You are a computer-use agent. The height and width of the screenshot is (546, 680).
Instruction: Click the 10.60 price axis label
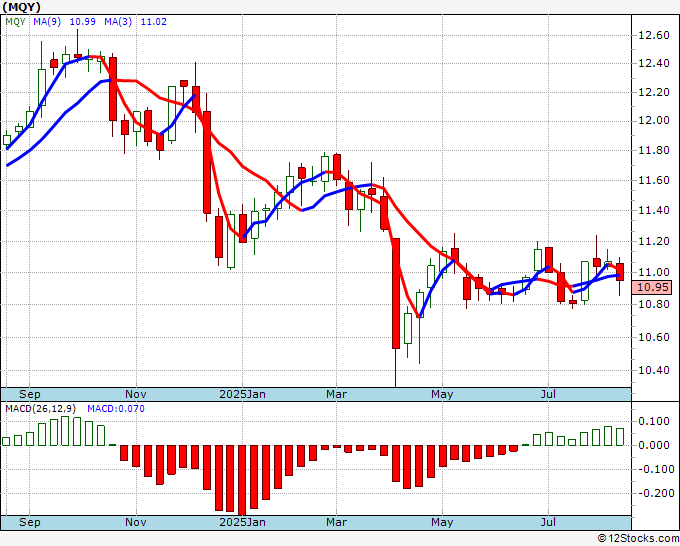(654, 337)
